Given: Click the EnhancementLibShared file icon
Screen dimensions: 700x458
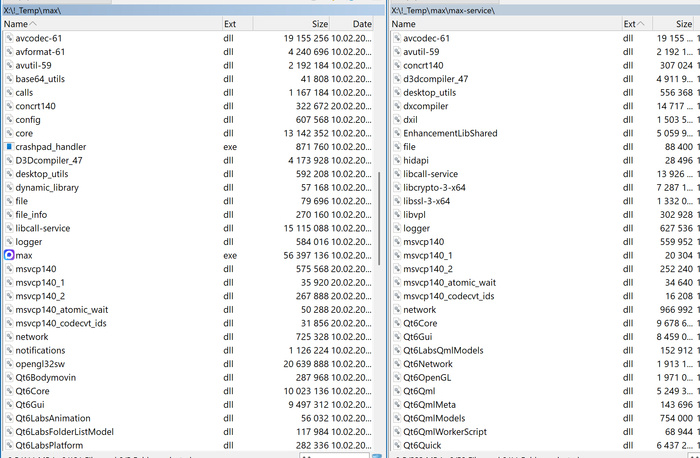Looking at the screenshot, I should 397,133.
